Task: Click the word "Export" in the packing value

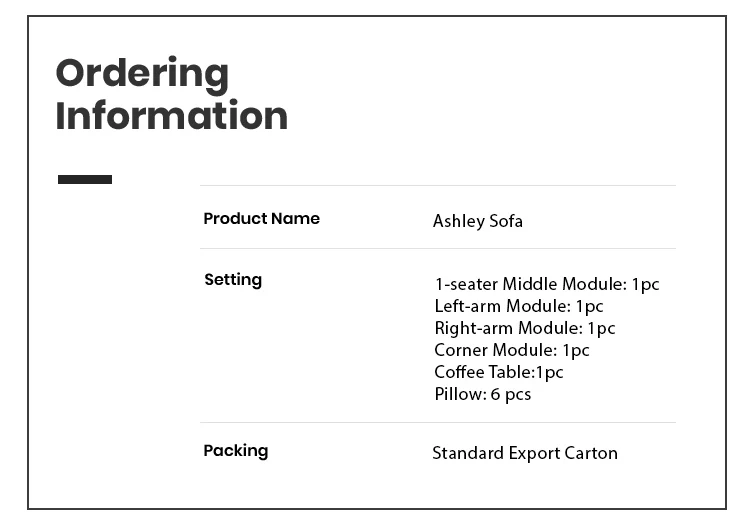Action: click(x=533, y=454)
